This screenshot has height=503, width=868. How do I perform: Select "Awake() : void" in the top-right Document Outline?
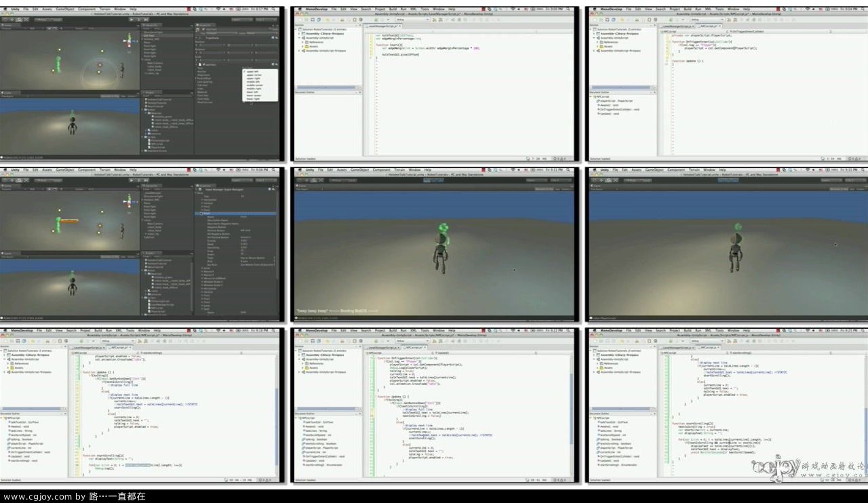coord(607,105)
